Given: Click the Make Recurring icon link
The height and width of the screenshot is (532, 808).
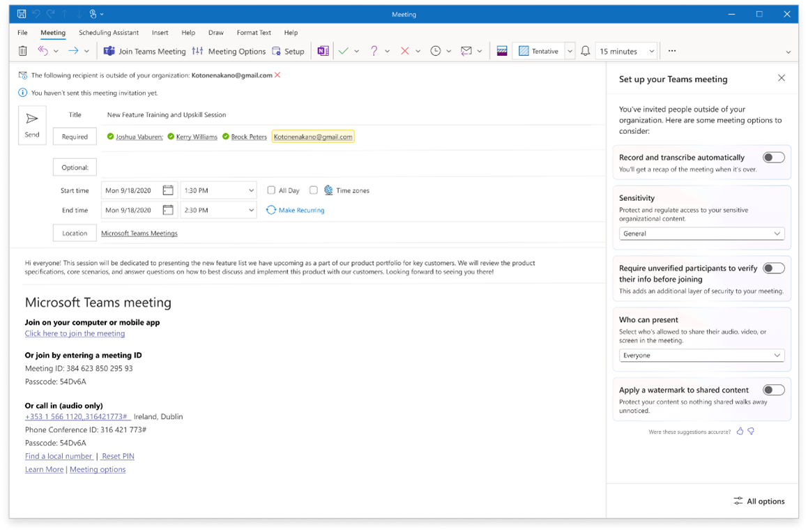Looking at the screenshot, I should [296, 210].
